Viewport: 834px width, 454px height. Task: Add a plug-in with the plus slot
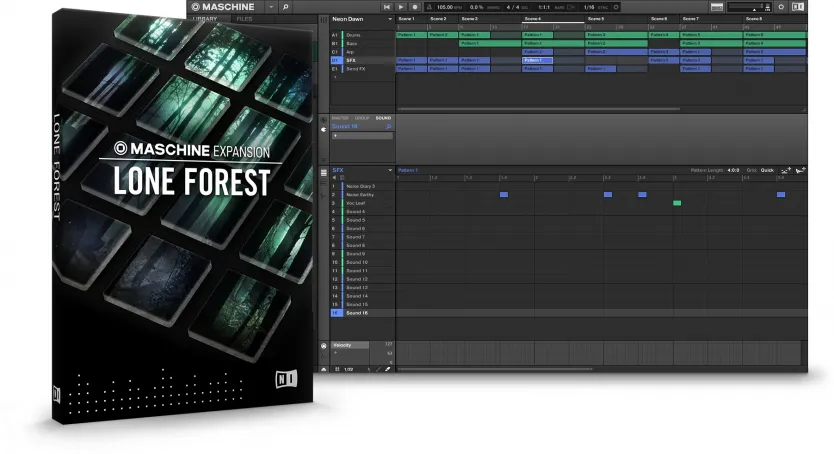point(336,135)
